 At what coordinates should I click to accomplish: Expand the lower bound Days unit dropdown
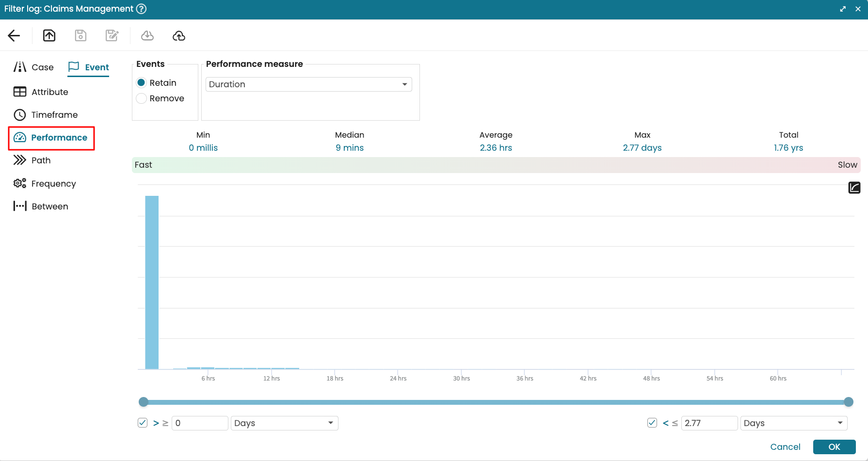(284, 423)
